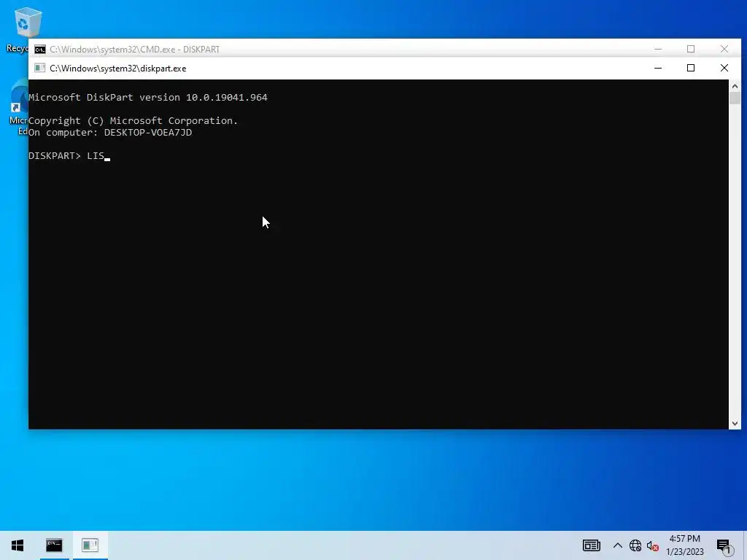Image resolution: width=747 pixels, height=560 pixels.
Task: Open the notification Action Center
Action: pyautogui.click(x=723, y=546)
